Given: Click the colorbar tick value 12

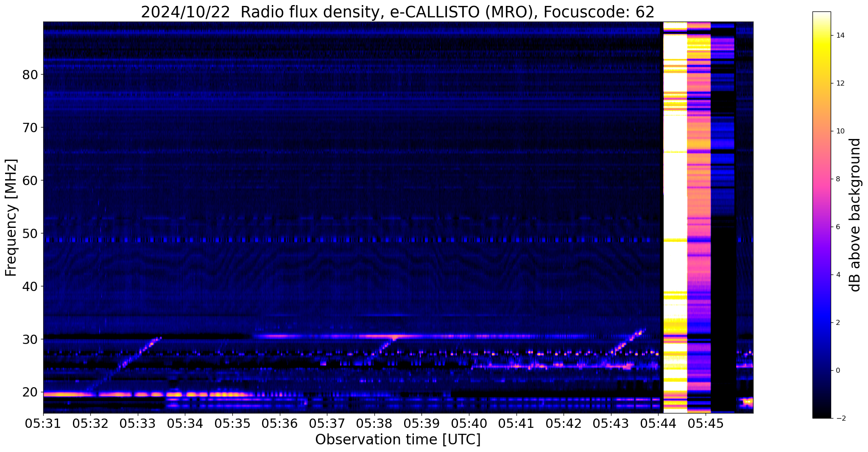Looking at the screenshot, I should 840,83.
